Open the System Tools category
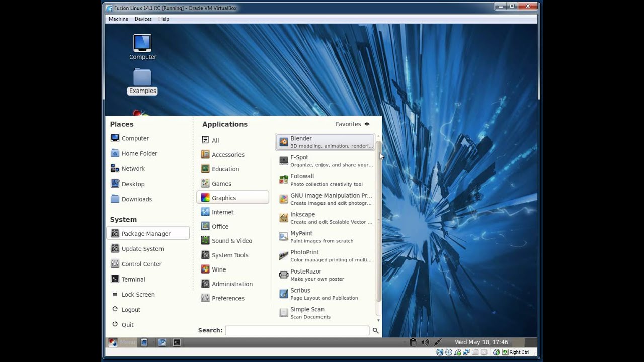Screen dimensions: 644x362 click(x=232, y=255)
